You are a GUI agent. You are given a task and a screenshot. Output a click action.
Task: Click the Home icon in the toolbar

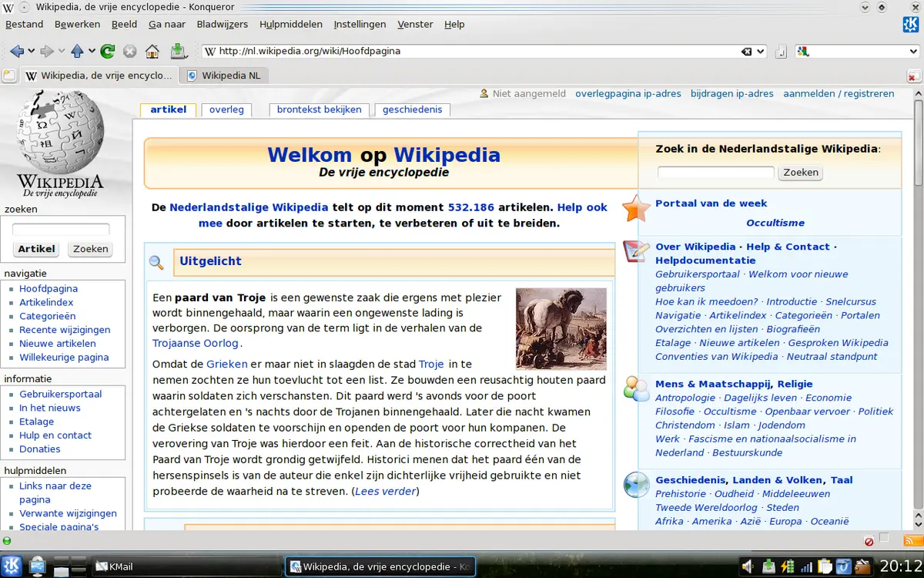[x=152, y=52]
